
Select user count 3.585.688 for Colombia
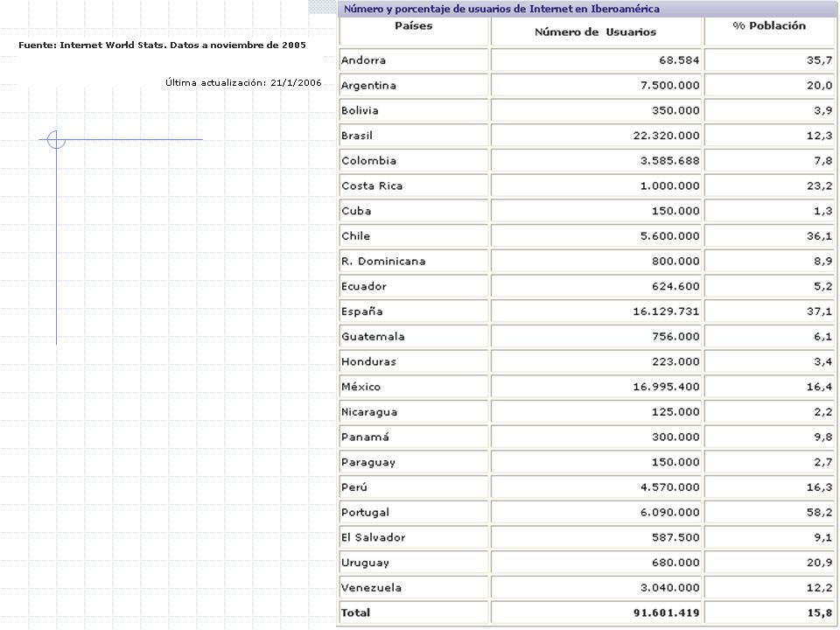[x=670, y=161]
